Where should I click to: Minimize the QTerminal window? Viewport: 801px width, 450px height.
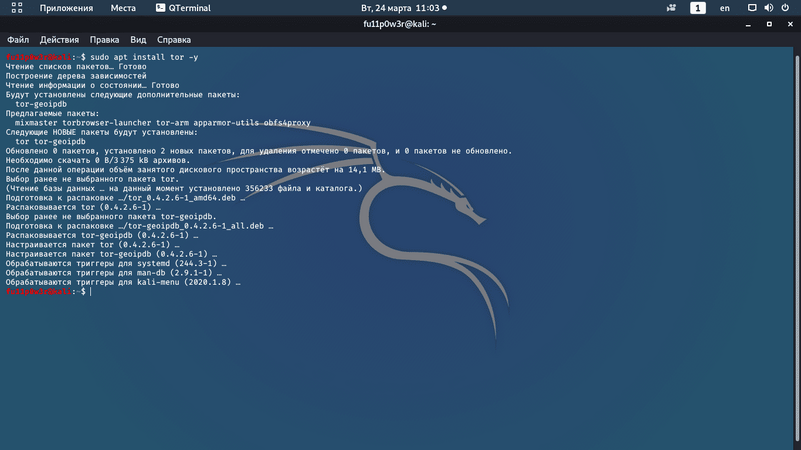pos(748,24)
